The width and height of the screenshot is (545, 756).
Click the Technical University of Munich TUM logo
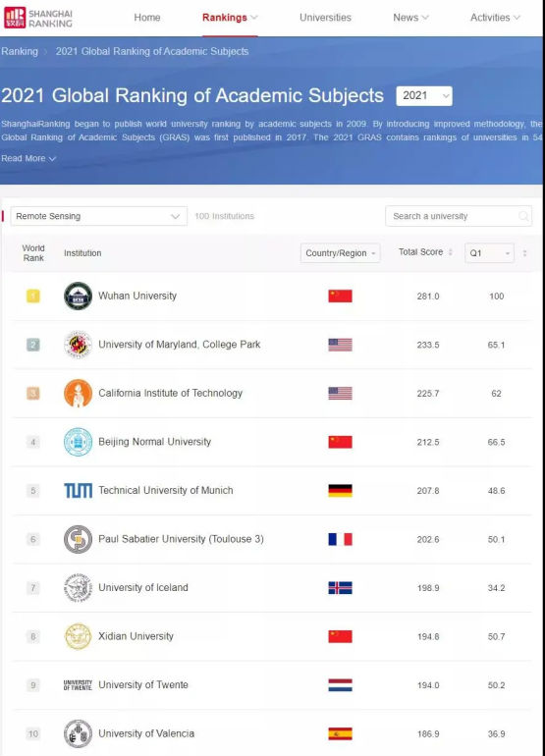(x=79, y=490)
